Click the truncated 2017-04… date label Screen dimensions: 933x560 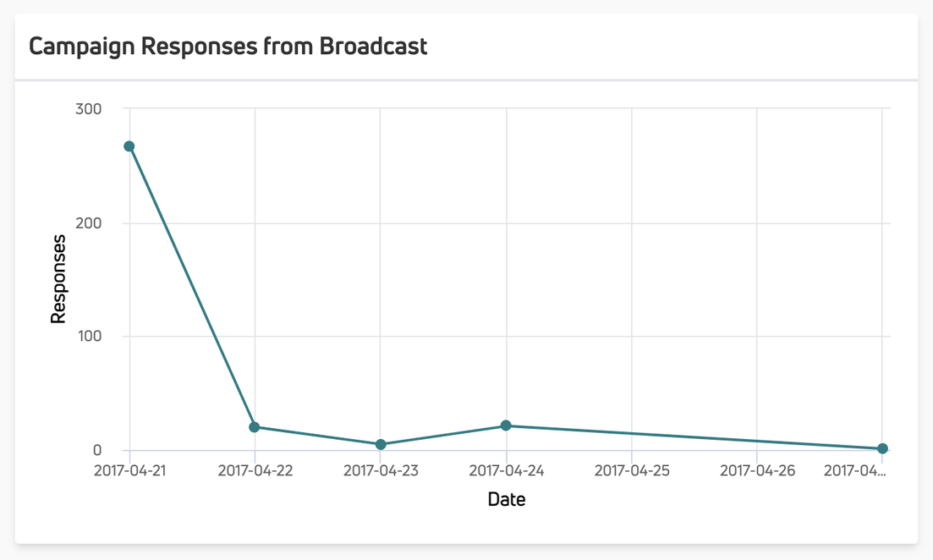856,470
